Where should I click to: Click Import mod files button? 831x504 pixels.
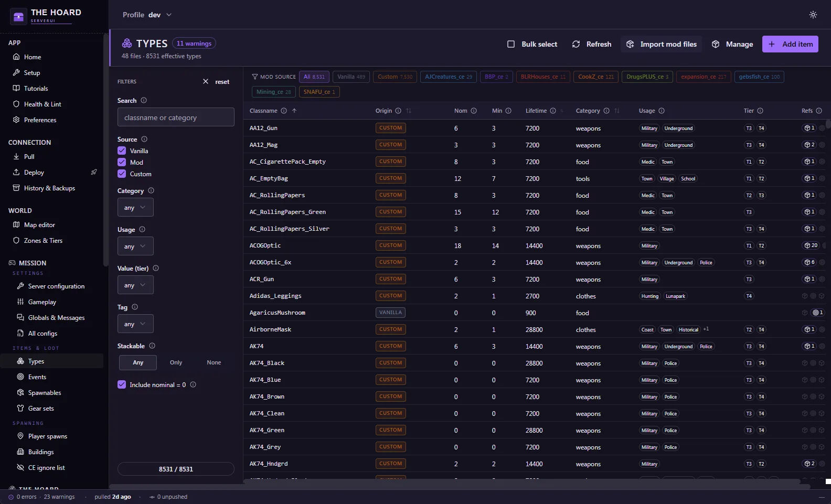(662, 44)
